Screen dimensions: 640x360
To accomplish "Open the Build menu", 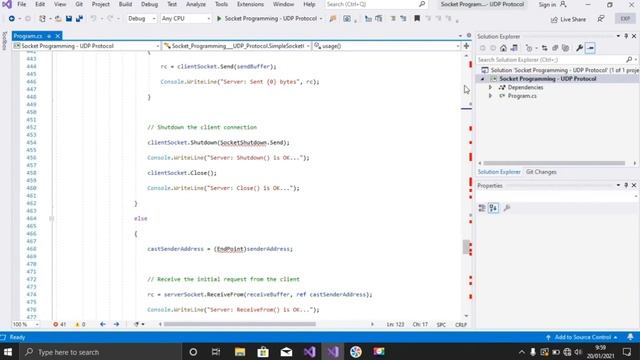I will (125, 4).
